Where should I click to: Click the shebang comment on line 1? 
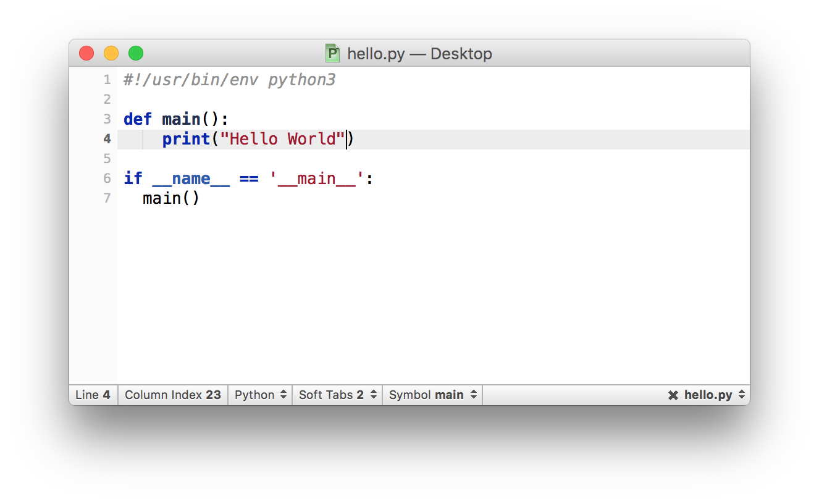tap(229, 79)
